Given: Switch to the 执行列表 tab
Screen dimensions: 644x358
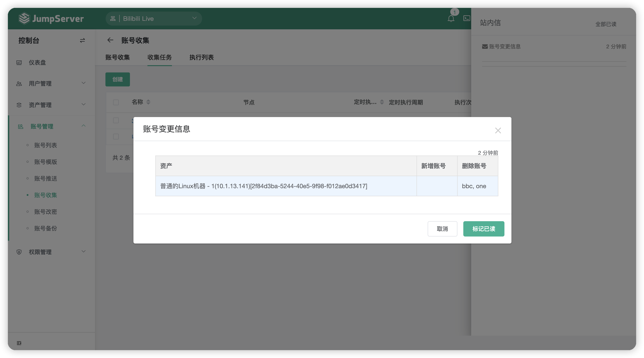Looking at the screenshot, I should point(201,57).
